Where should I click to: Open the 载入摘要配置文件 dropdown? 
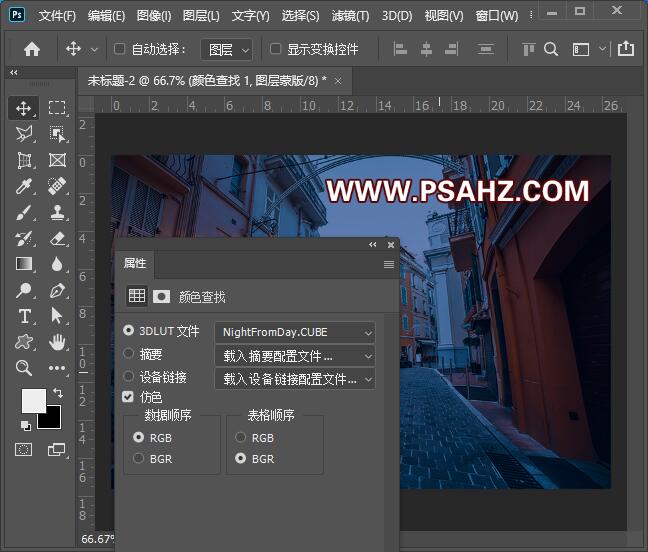[295, 356]
